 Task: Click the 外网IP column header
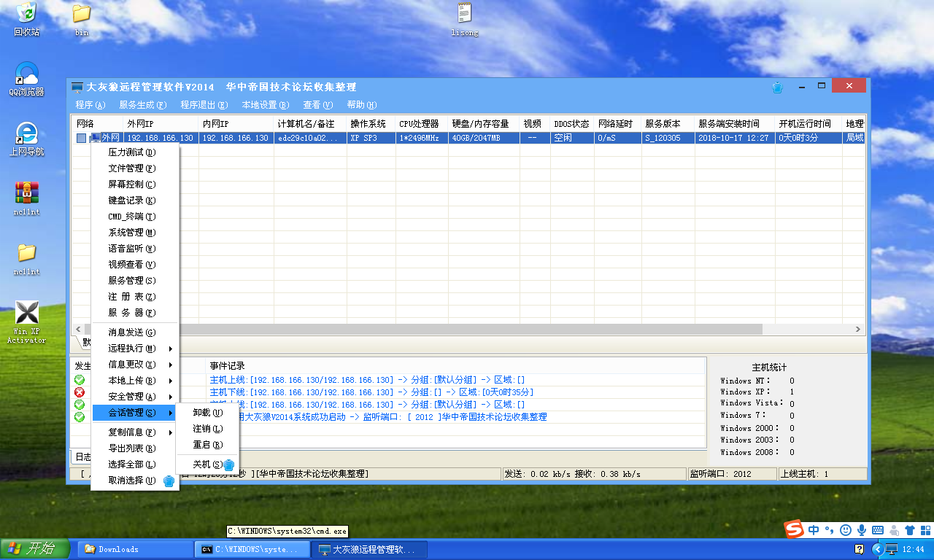(160, 123)
